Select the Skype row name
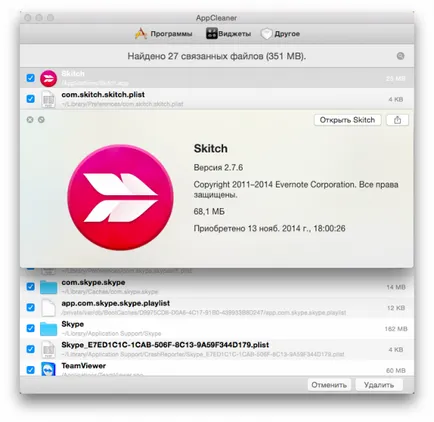 (x=73, y=324)
